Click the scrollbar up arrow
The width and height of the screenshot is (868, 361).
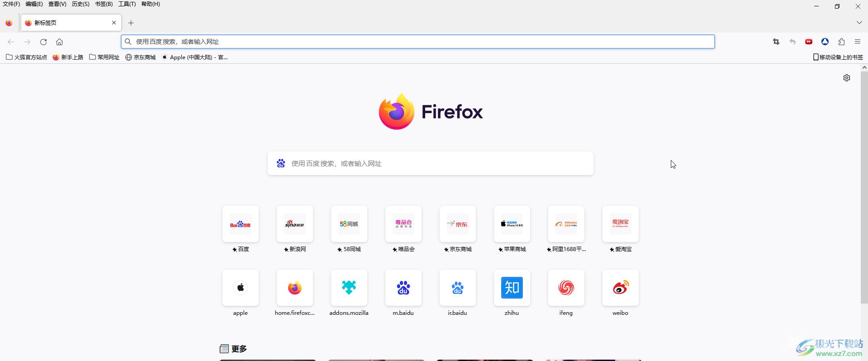click(x=864, y=67)
